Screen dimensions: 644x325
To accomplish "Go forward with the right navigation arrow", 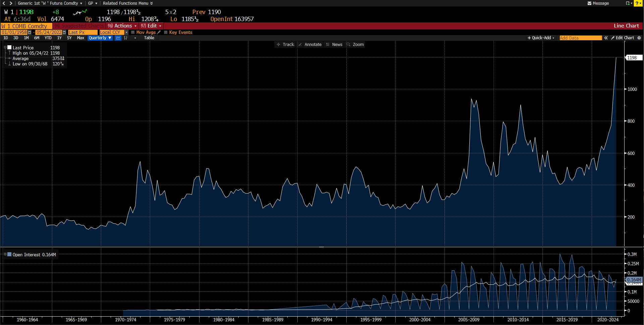I will click(11, 3).
